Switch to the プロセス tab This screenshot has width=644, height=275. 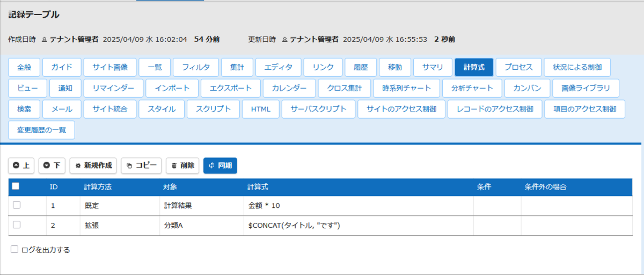[518, 67]
